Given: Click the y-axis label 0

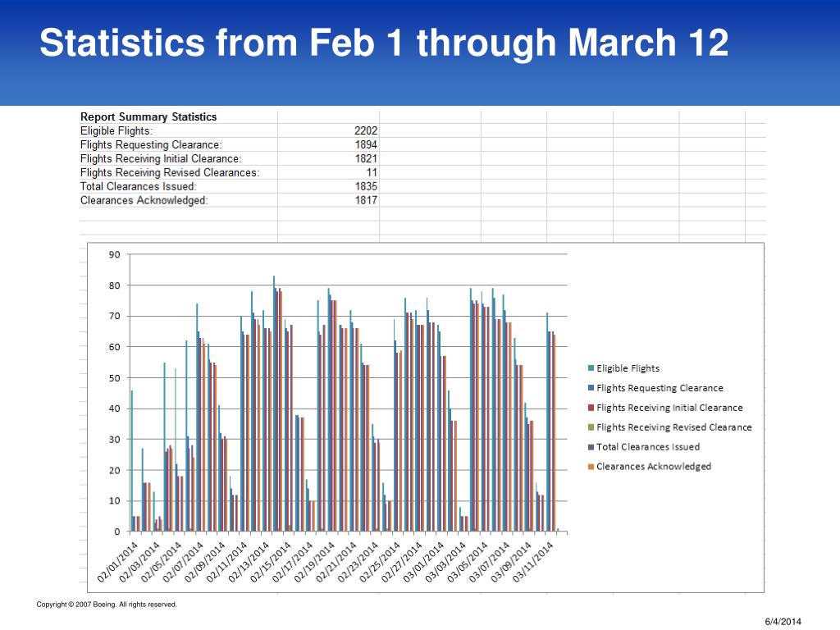Looking at the screenshot, I should point(117,532).
